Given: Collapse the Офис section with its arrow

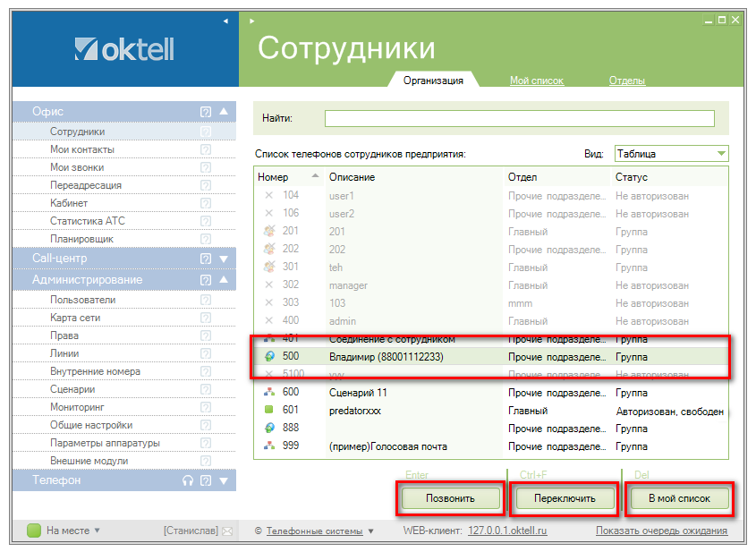Looking at the screenshot, I should 224,112.
